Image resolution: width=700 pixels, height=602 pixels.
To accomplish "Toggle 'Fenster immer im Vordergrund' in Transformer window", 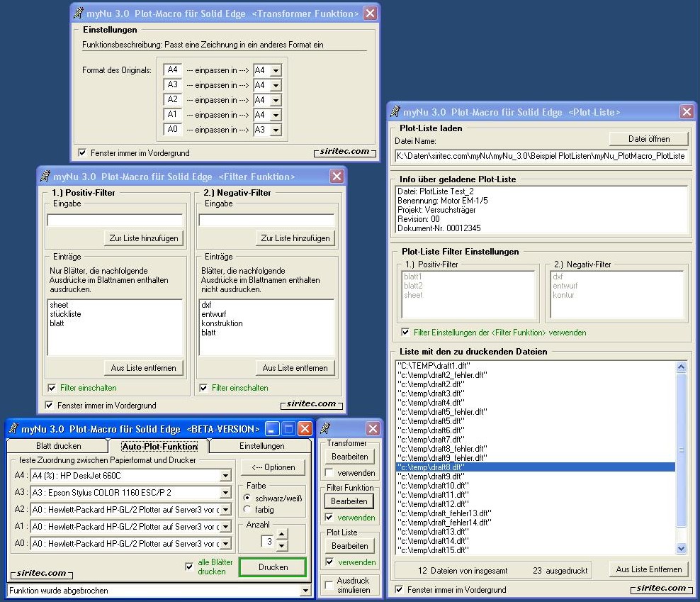I will (82, 153).
